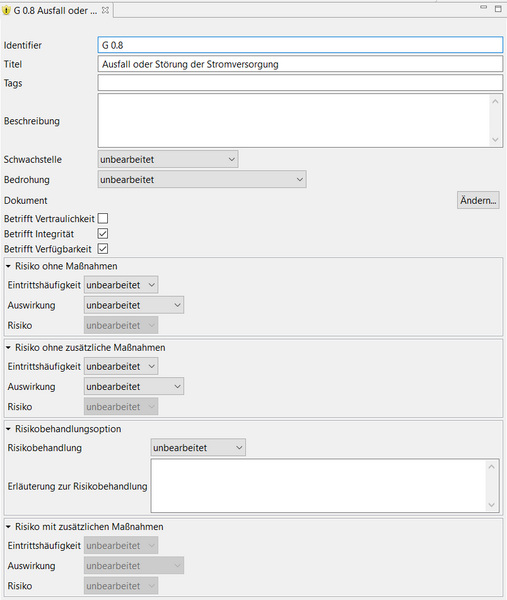Click the Erläuterung zur Risikobehandlung text area
Screen dimensions: 507x600
pos(325,486)
